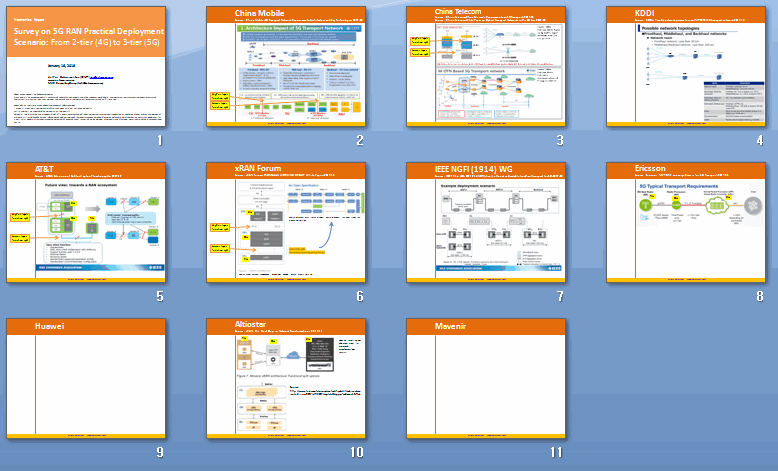Click 'Possible network topologies' heading in KDDI slide

(670, 29)
